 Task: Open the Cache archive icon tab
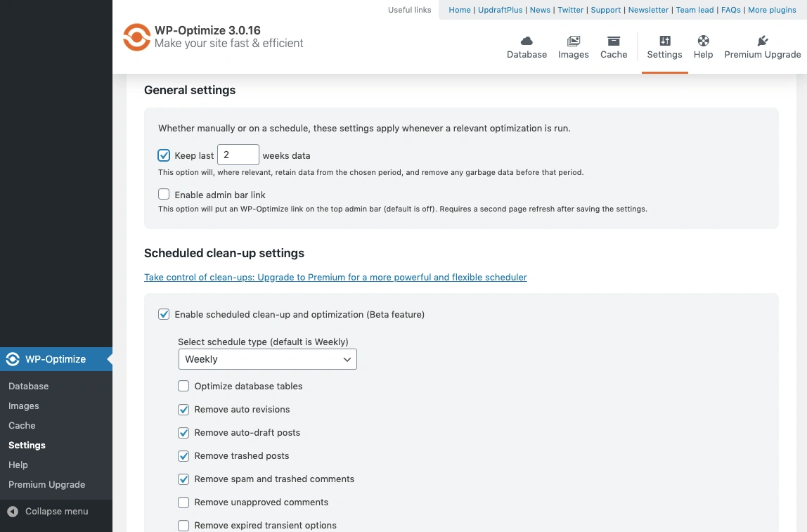614,41
